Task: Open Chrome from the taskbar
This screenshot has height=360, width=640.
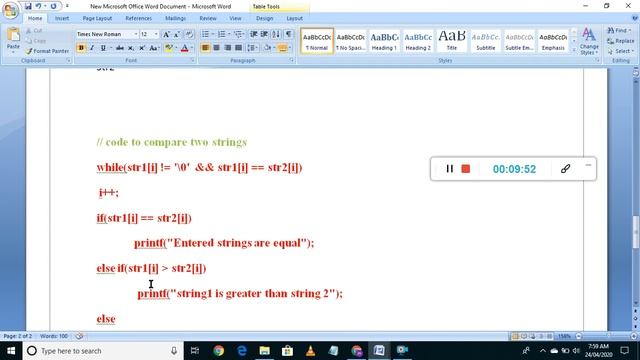Action: 218,351
